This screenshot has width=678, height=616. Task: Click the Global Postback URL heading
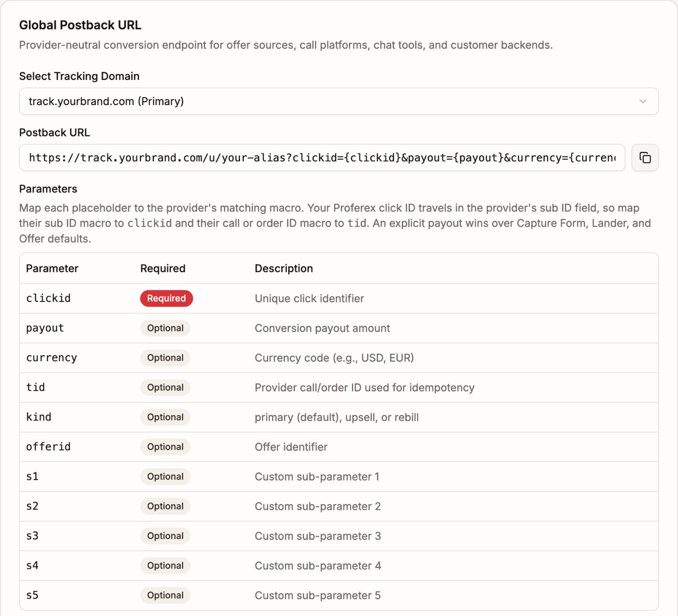pos(80,25)
